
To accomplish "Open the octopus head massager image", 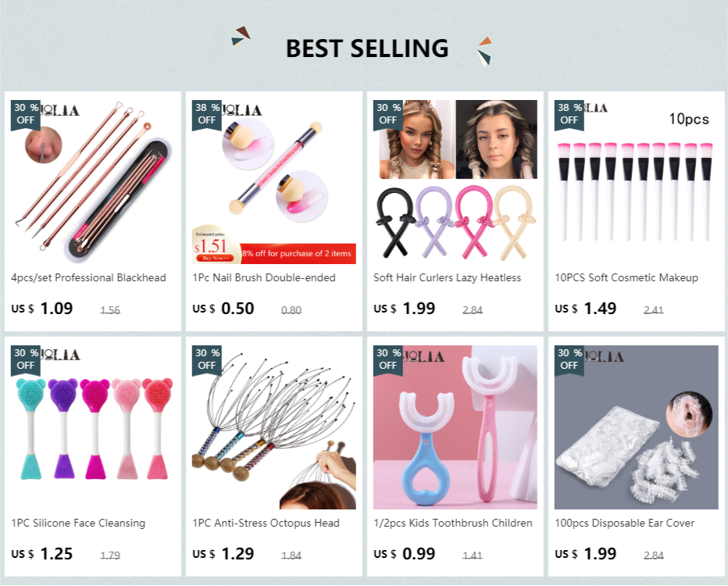I will [274, 427].
